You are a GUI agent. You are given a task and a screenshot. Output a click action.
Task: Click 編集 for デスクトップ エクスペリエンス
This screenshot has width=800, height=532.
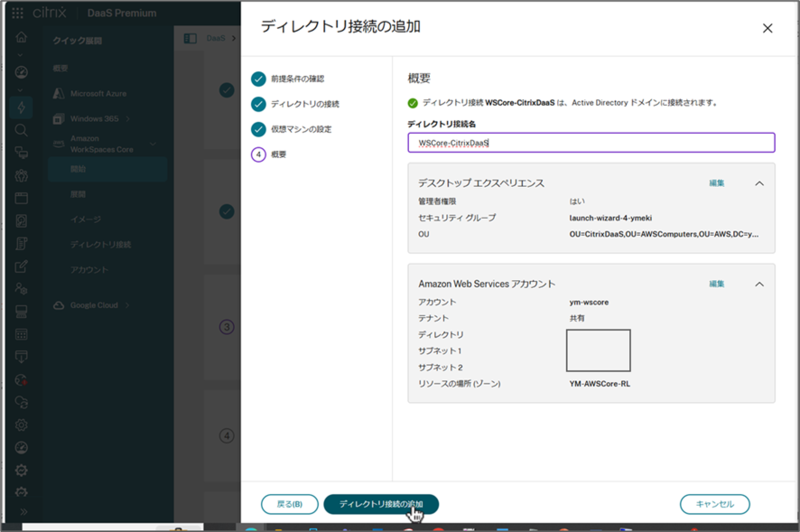coord(717,183)
